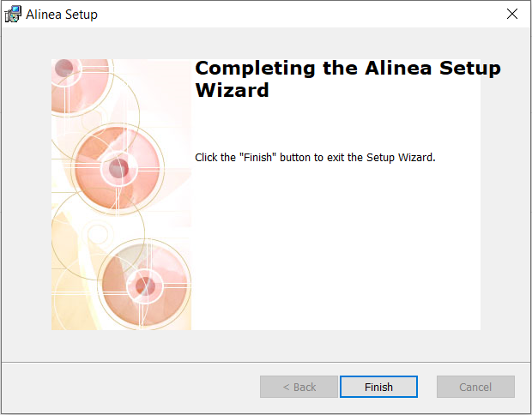
Task: Click the greyed-out Cancel button
Action: click(x=475, y=387)
